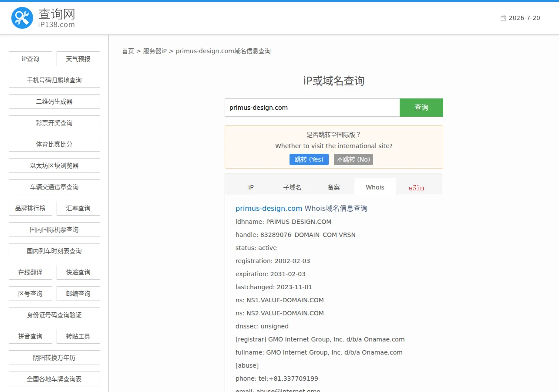Screen dimensions: 559x392
Task: Click the 首页 breadcrumb link
Action: point(128,51)
